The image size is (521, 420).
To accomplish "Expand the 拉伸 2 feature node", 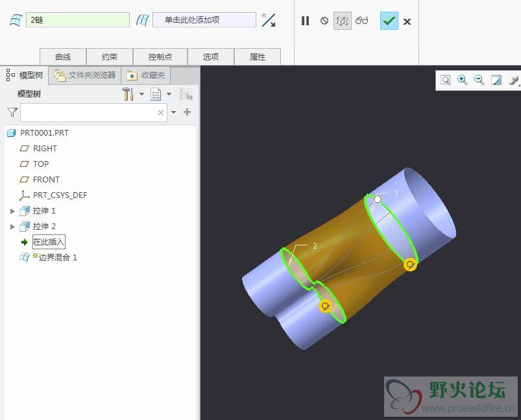I will coord(12,227).
